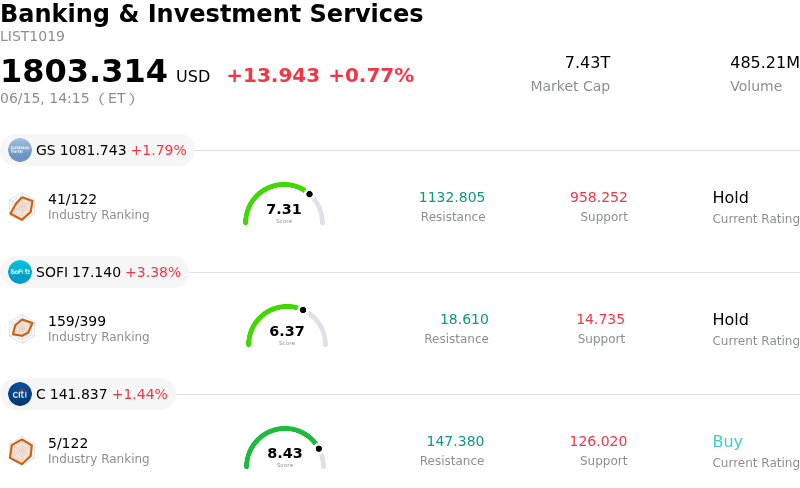Click the 7.43T Market Cap figure
The image size is (800, 488).
click(587, 62)
